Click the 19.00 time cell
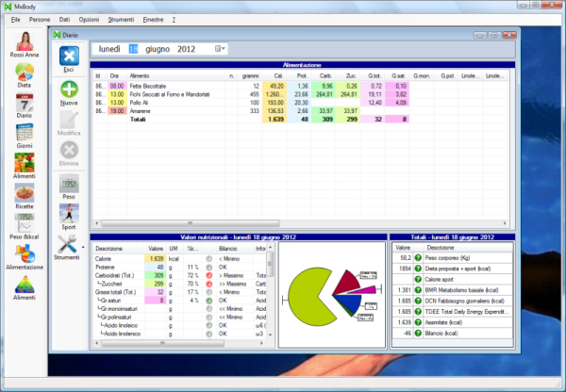 (x=117, y=111)
